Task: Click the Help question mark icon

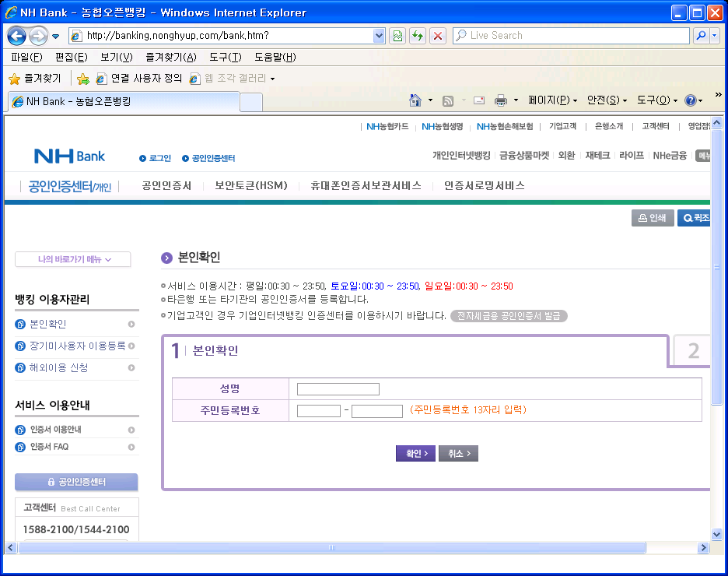Action: [691, 100]
